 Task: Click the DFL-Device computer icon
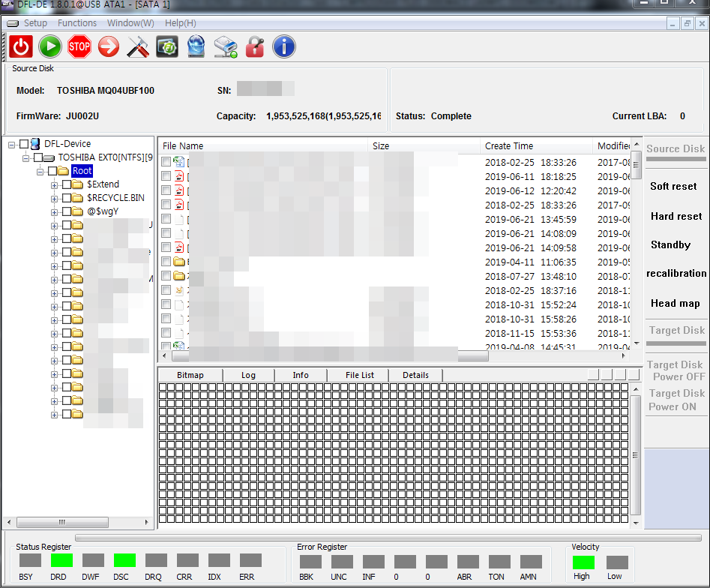(35, 144)
